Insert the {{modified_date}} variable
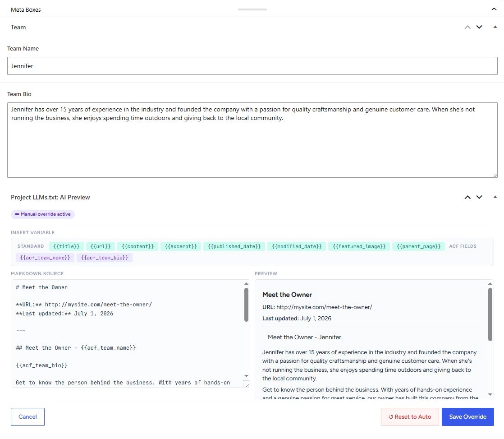Viewport: 504px width, 439px height. point(296,246)
